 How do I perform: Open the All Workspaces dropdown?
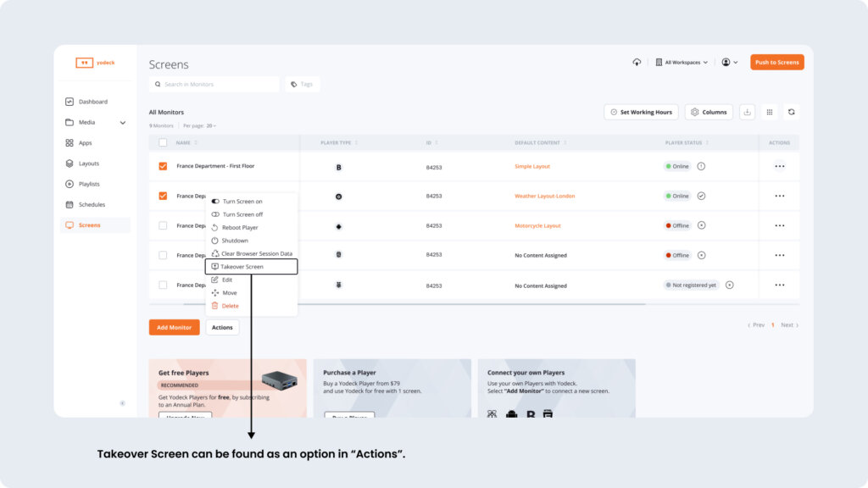point(682,63)
